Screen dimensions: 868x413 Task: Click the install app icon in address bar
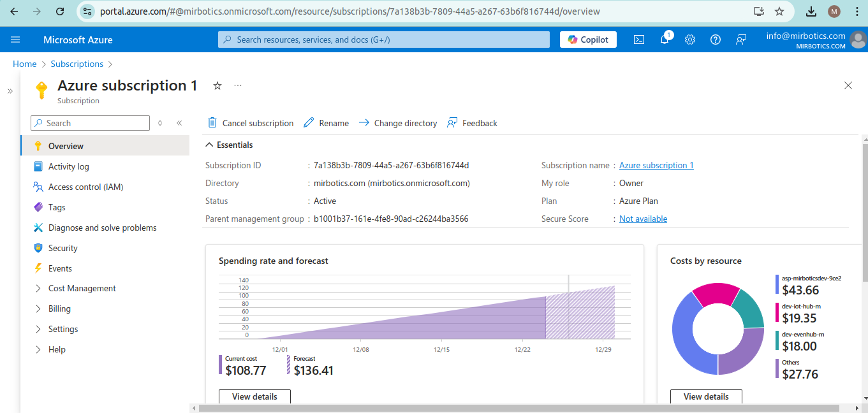[x=758, y=11]
